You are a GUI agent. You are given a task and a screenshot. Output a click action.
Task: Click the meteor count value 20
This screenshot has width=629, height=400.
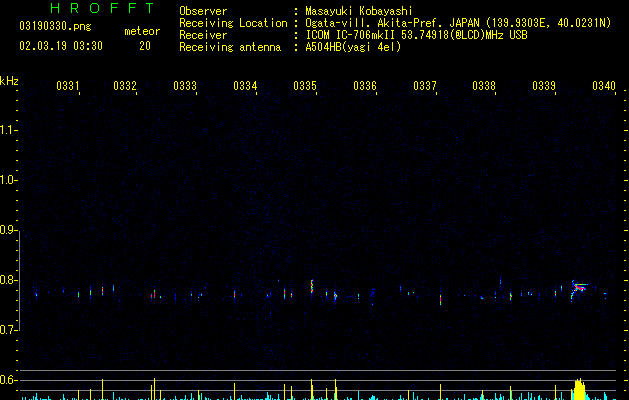pyautogui.click(x=145, y=46)
